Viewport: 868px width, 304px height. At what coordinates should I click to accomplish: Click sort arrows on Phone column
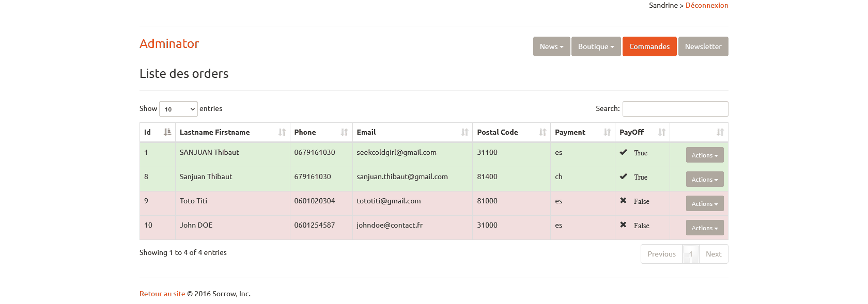click(x=345, y=132)
